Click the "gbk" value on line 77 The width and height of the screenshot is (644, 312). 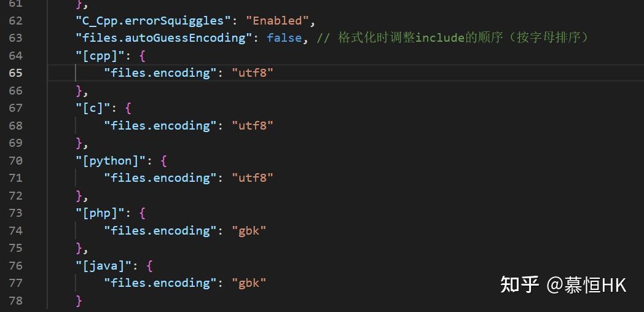[249, 283]
